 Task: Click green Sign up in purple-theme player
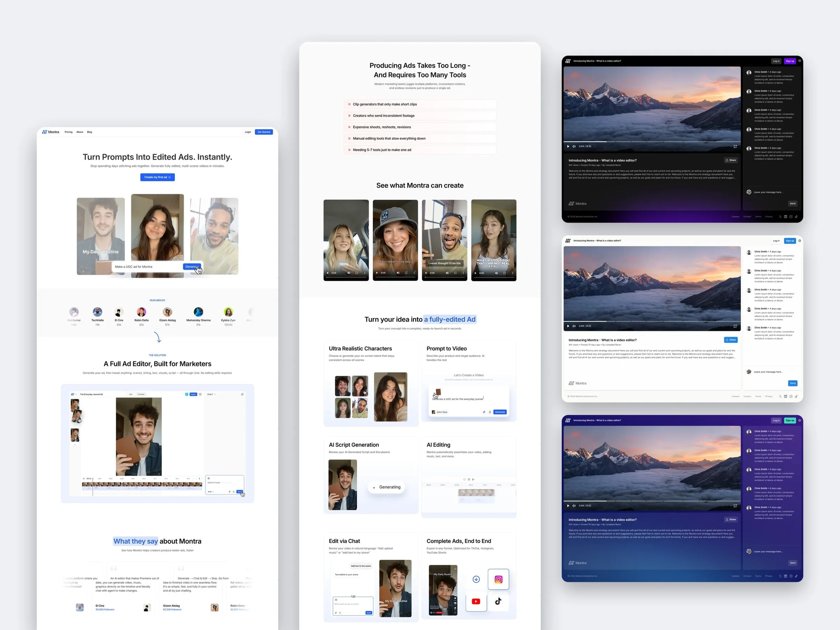pyautogui.click(x=790, y=420)
